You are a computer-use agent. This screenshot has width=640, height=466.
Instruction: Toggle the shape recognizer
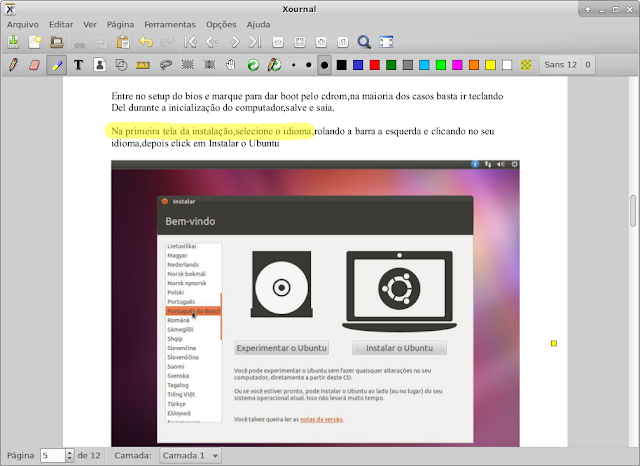point(121,65)
